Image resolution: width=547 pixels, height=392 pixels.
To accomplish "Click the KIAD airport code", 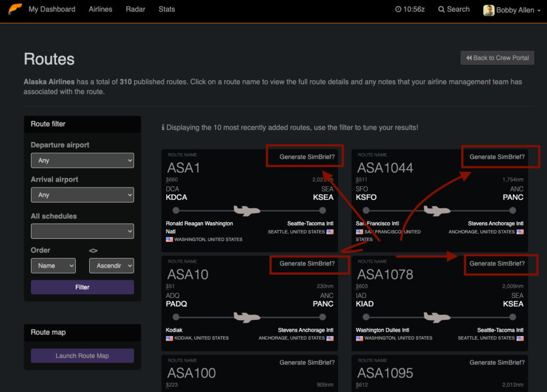I will [x=365, y=304].
